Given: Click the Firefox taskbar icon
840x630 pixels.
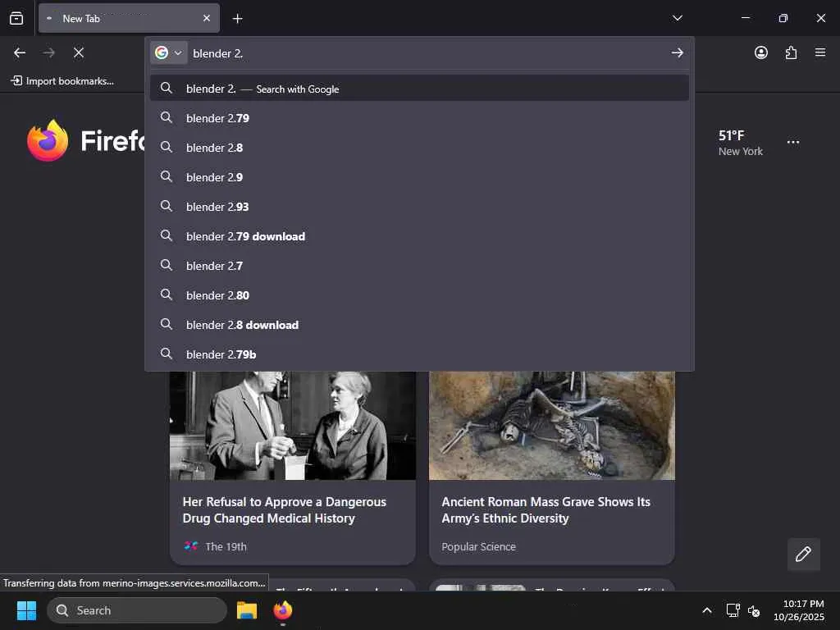Looking at the screenshot, I should tap(283, 610).
